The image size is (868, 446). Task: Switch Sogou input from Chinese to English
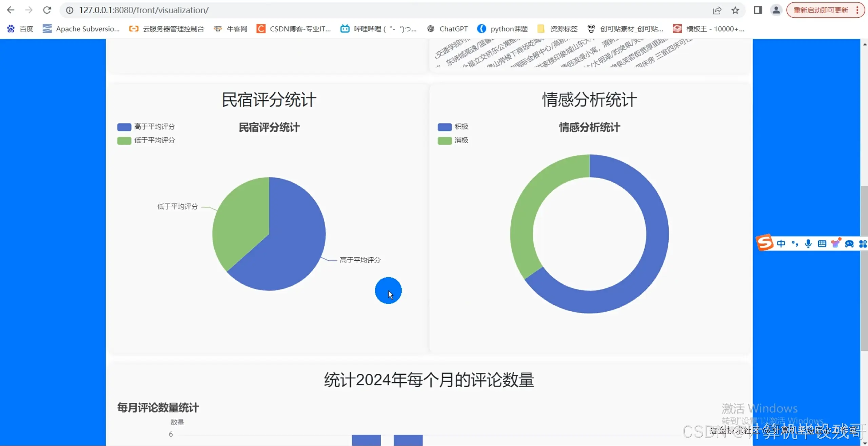(781, 243)
